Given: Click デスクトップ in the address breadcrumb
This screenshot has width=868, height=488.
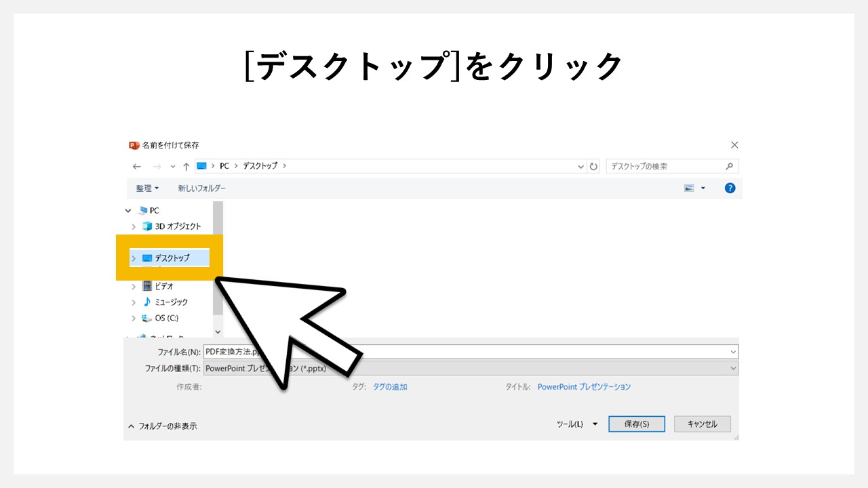Looking at the screenshot, I should click(261, 166).
